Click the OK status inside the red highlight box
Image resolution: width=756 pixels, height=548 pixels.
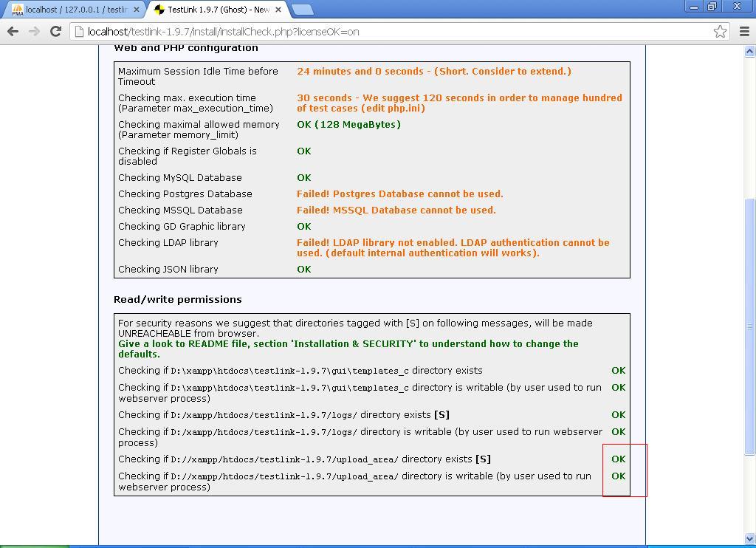pos(619,459)
